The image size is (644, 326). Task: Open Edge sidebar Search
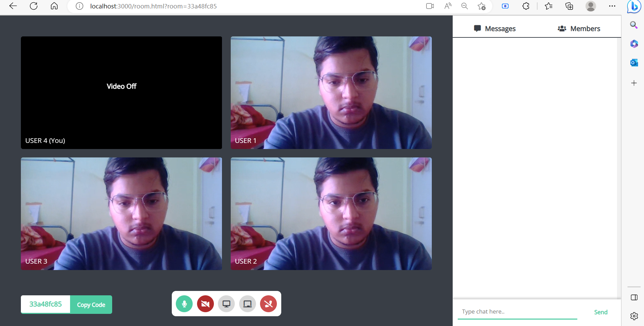(x=634, y=25)
